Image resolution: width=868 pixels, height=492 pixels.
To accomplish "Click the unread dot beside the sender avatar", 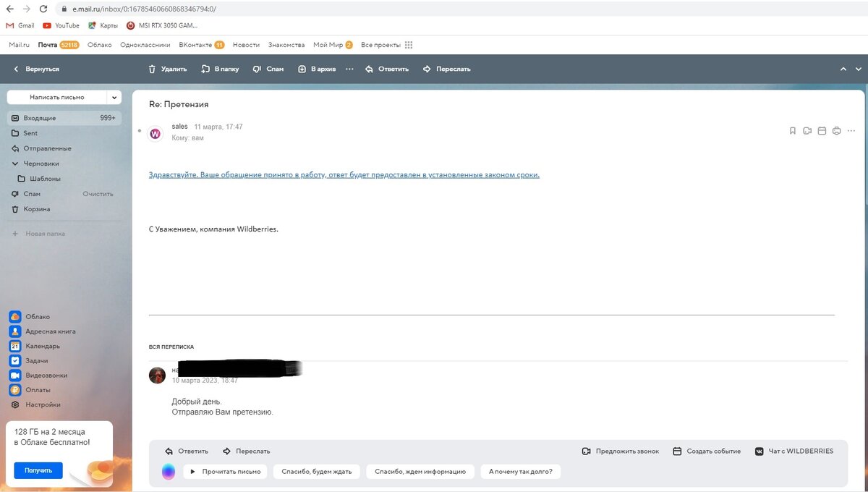I will point(140,131).
